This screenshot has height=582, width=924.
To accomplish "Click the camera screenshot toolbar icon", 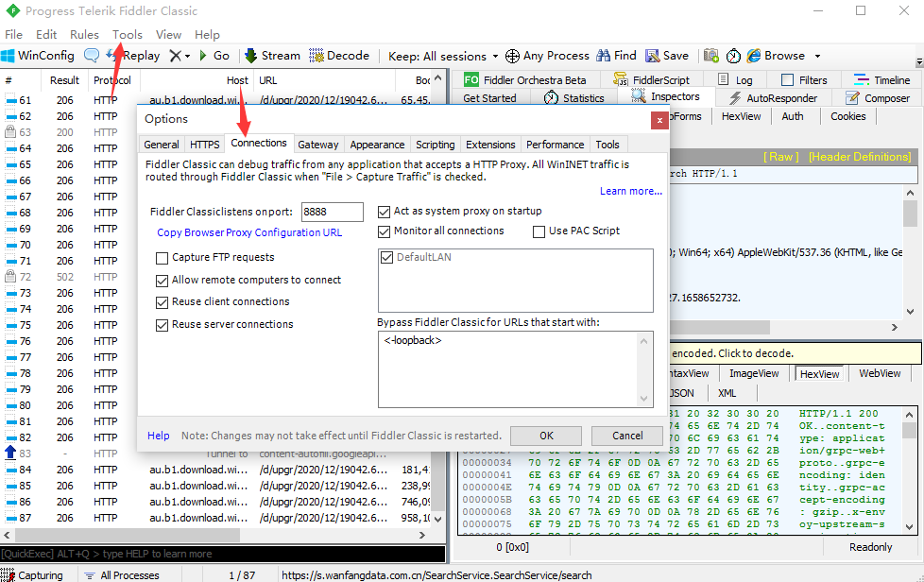I will point(711,56).
